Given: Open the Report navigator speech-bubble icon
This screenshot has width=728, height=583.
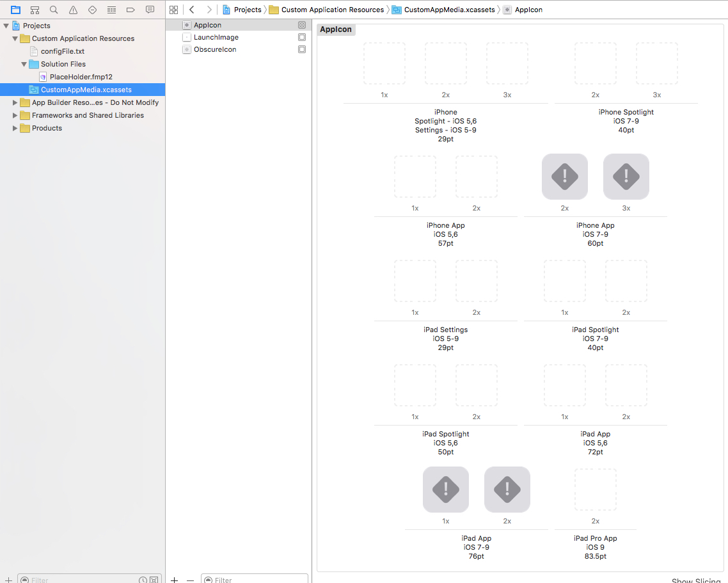Looking at the screenshot, I should 150,10.
